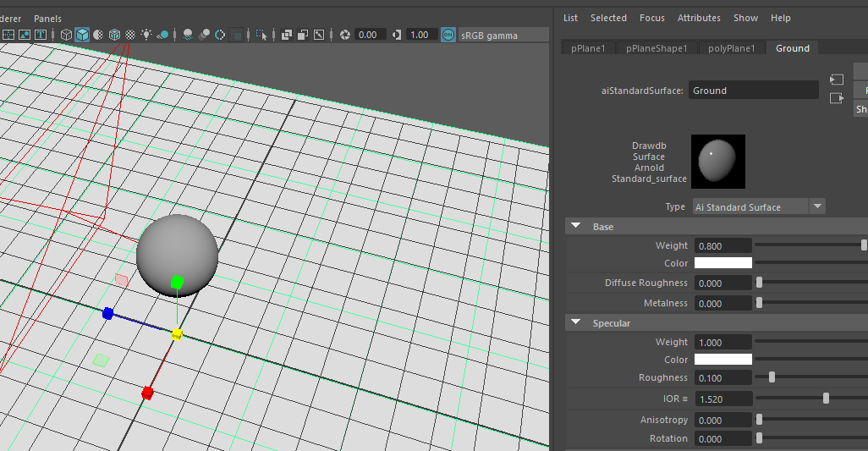Image resolution: width=868 pixels, height=451 pixels.
Task: Open the Panels menu
Action: click(47, 19)
